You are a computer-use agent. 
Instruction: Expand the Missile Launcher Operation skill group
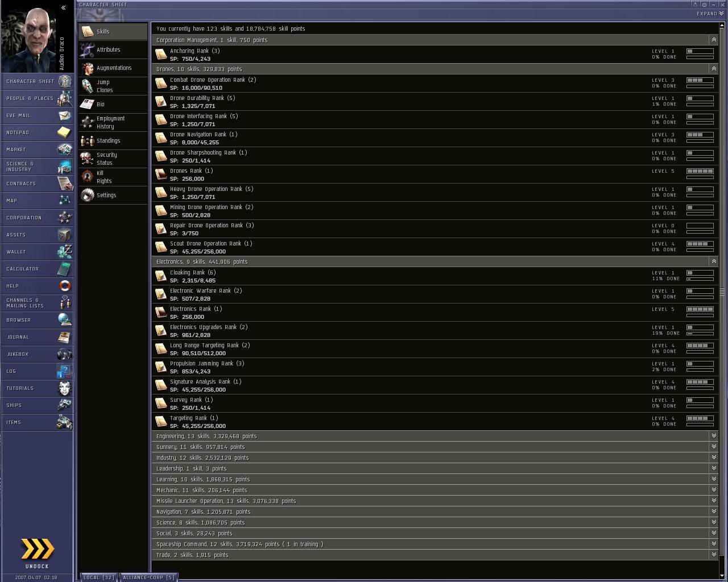tap(713, 501)
